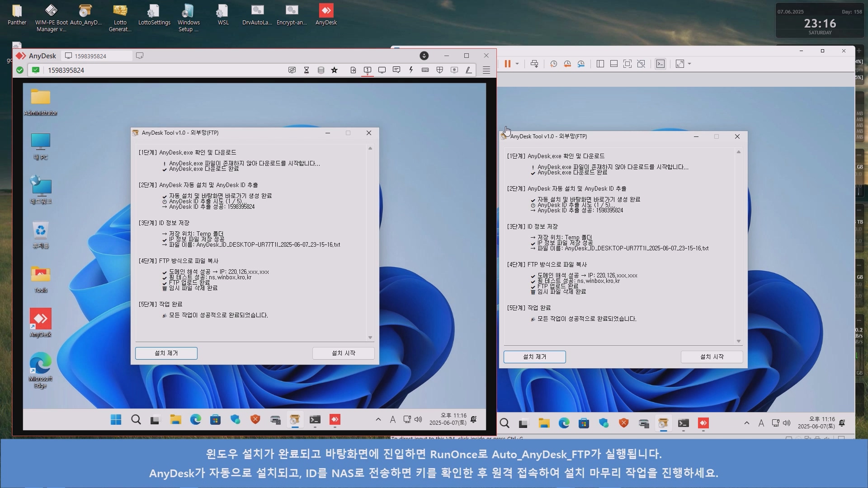Open VM snapshot manager wrench-clock icon
Screen dimensions: 868x488
click(581, 64)
